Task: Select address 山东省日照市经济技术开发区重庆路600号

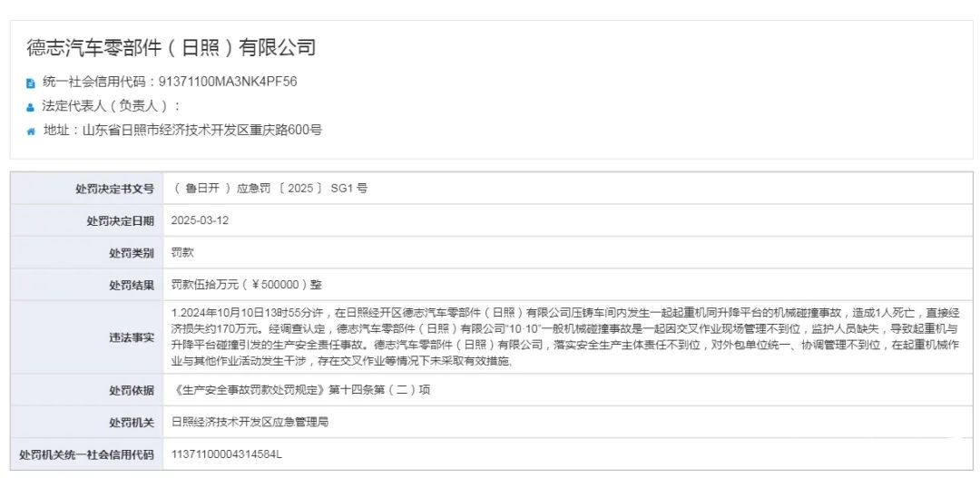Action: click(202, 131)
